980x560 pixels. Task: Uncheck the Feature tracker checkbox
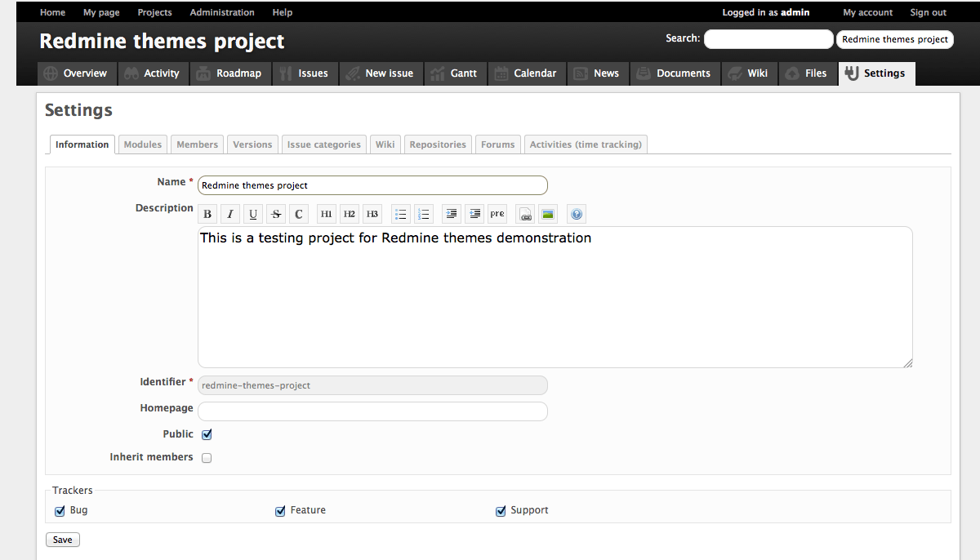281,511
